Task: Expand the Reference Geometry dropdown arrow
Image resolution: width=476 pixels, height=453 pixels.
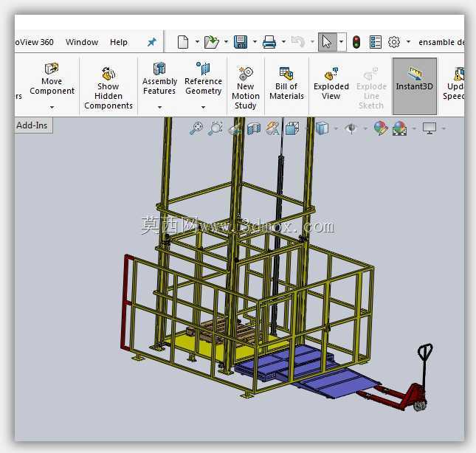Action: [203, 107]
